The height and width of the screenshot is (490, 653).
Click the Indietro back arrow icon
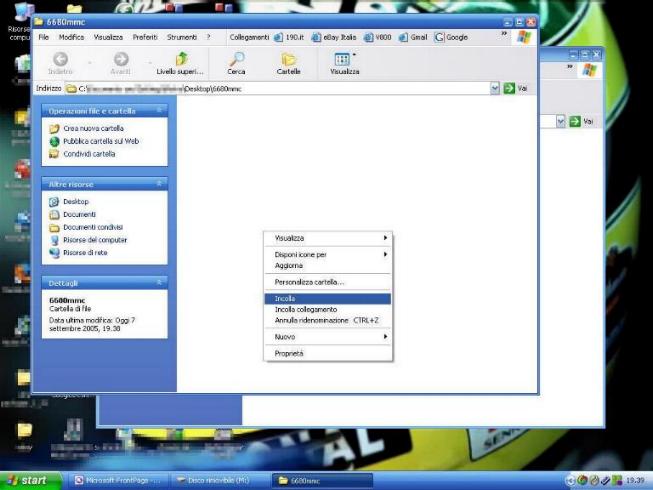pos(60,59)
